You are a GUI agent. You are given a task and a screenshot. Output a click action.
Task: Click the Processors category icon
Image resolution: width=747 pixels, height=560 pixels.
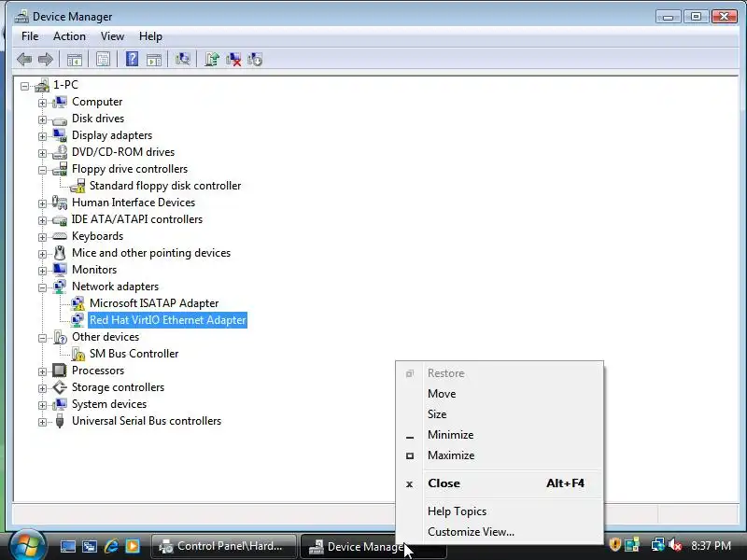(x=60, y=371)
